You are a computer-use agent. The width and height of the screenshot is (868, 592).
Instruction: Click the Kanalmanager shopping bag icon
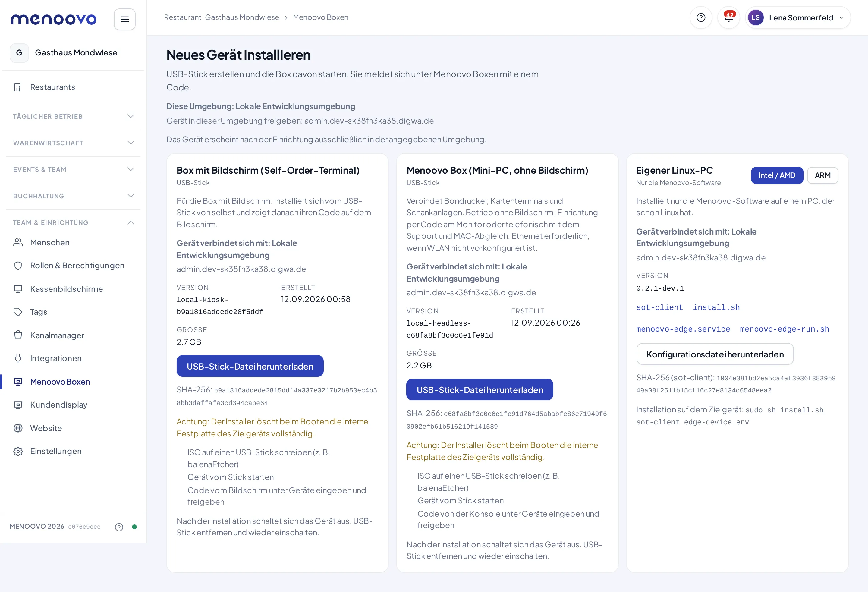(18, 335)
